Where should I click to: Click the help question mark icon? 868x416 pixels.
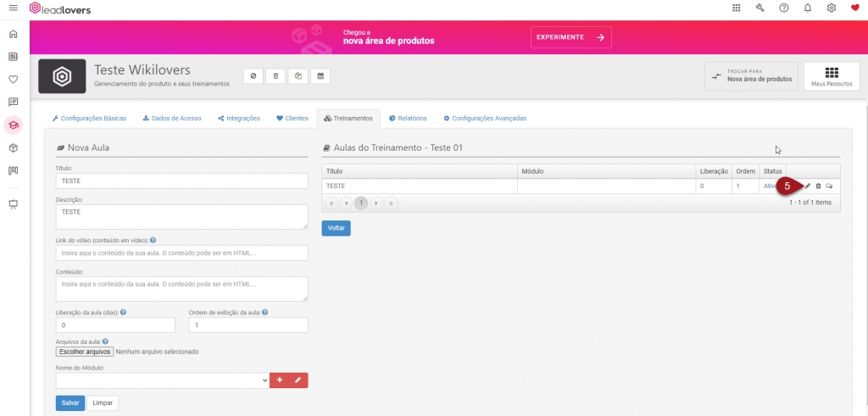[x=784, y=8]
